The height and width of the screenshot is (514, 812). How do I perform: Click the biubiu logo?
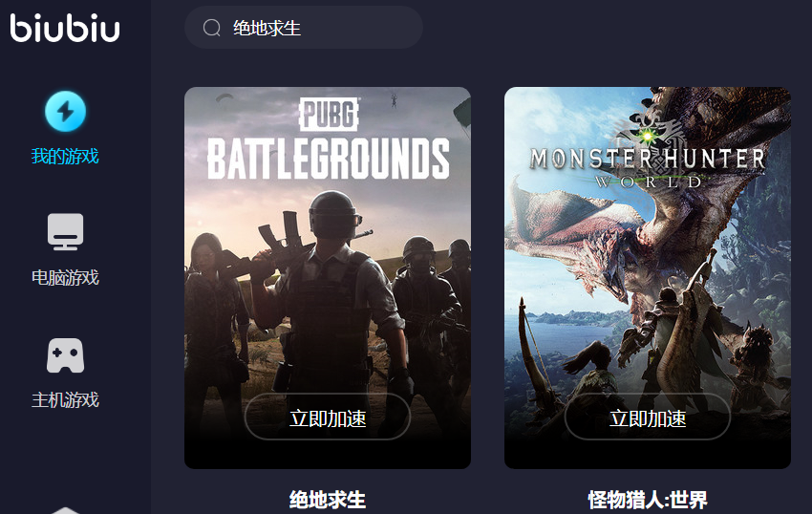pos(65,28)
